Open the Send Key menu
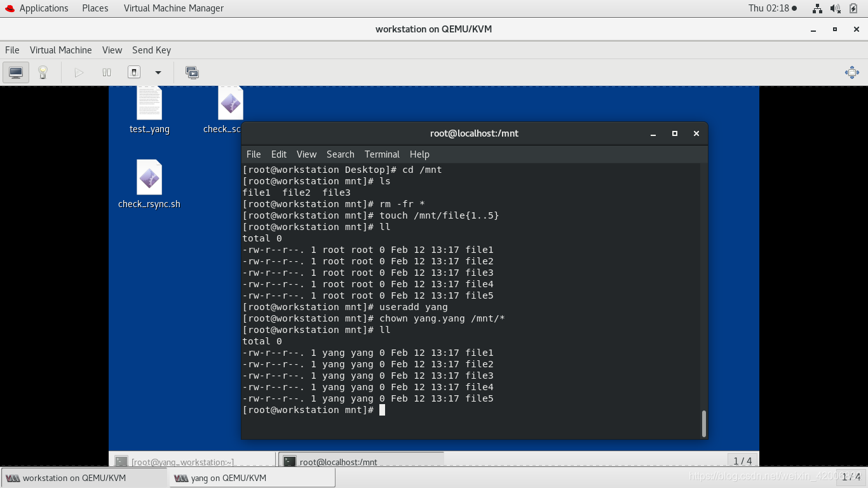The image size is (868, 488). (x=151, y=50)
